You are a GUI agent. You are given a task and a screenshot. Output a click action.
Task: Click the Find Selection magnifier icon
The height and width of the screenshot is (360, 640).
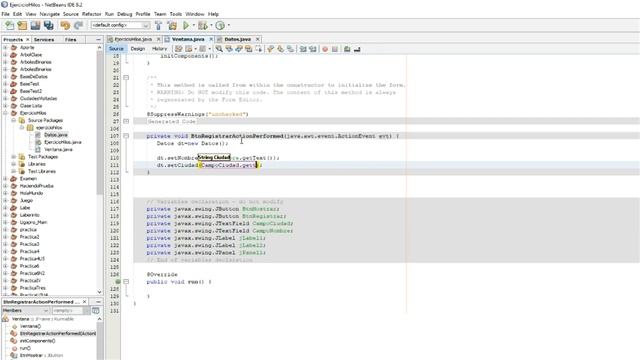click(x=219, y=49)
